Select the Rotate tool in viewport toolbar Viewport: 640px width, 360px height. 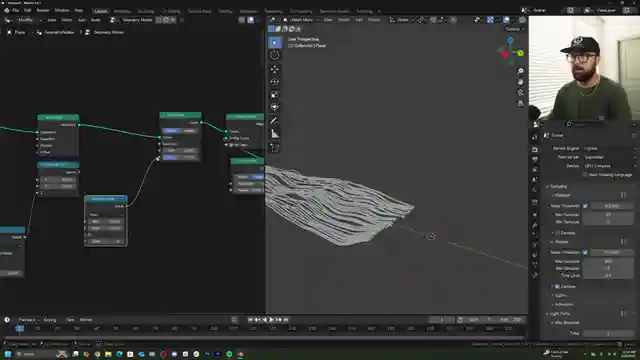click(x=275, y=82)
